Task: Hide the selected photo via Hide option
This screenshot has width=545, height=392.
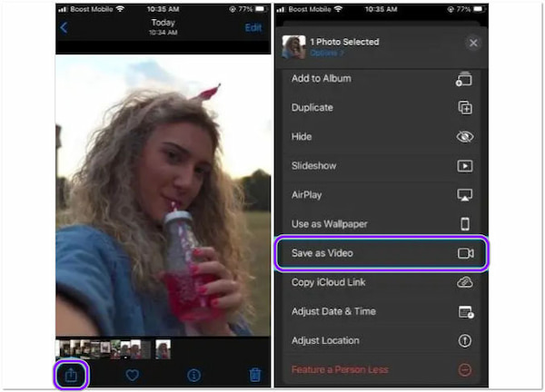Action: [x=381, y=137]
